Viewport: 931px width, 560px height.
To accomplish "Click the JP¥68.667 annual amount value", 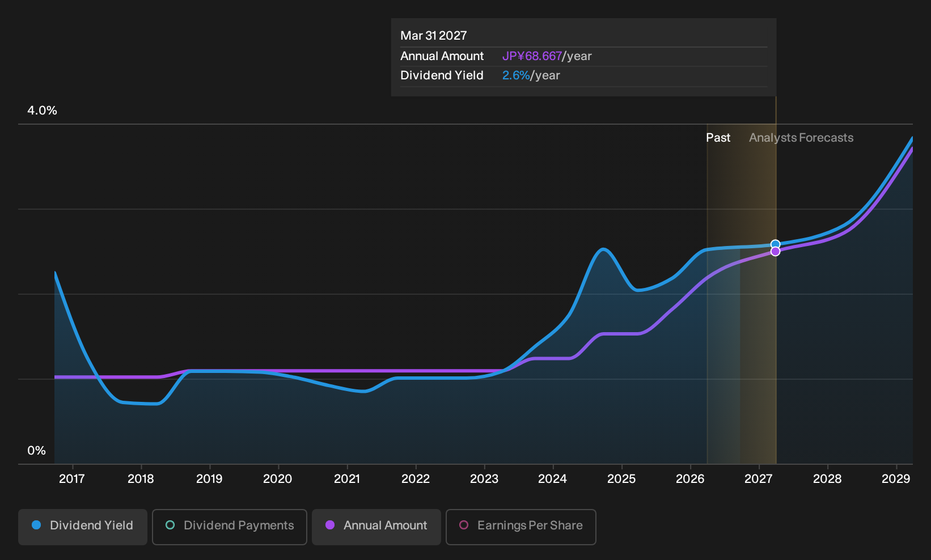I will (532, 56).
